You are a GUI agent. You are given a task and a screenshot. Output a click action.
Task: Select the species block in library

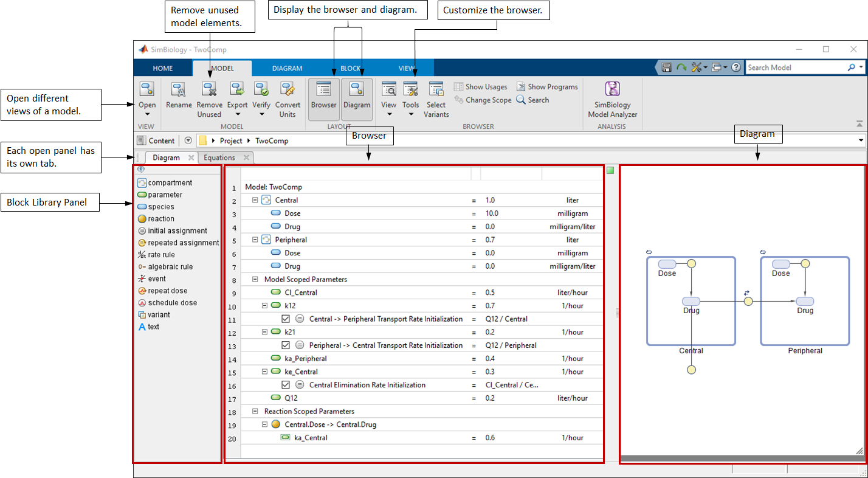click(x=156, y=207)
